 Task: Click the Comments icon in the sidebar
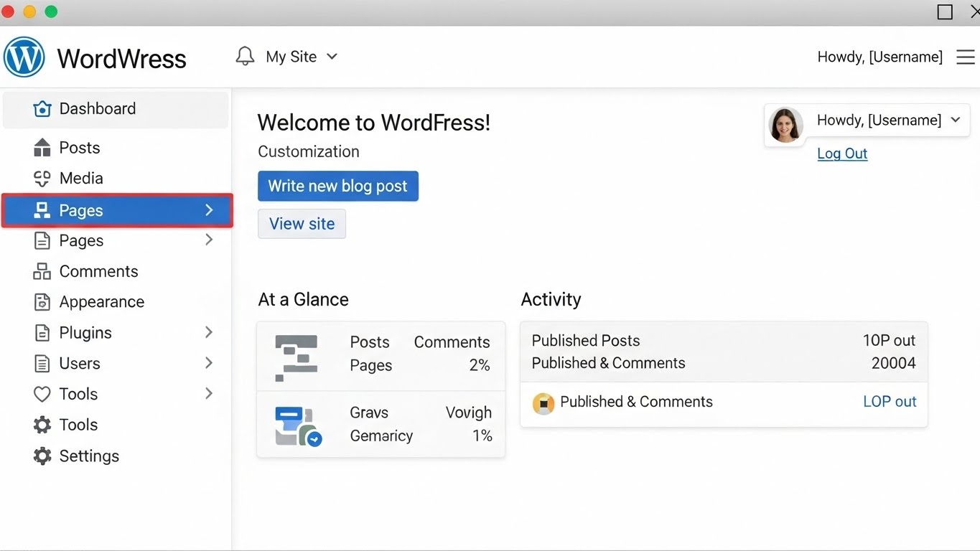[42, 271]
